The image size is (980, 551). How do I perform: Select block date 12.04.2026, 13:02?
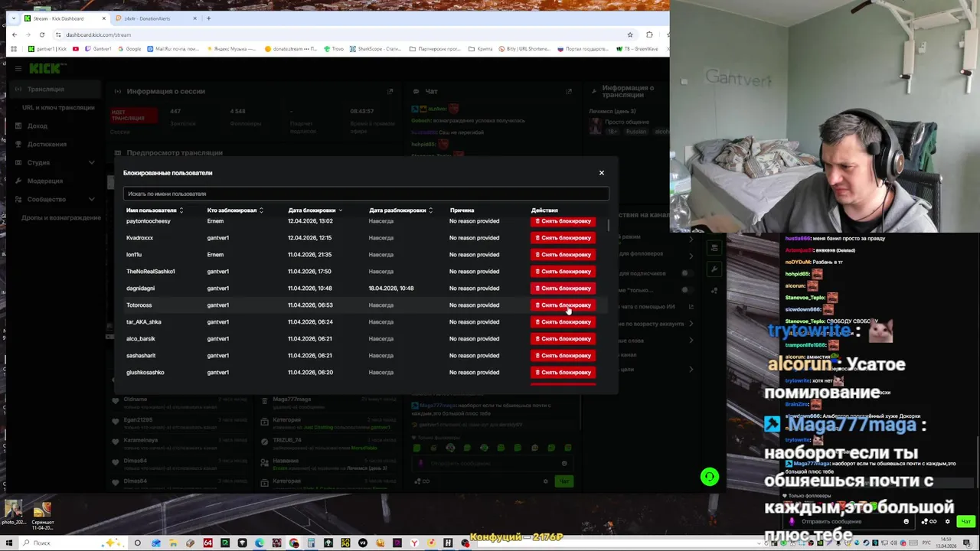(310, 221)
